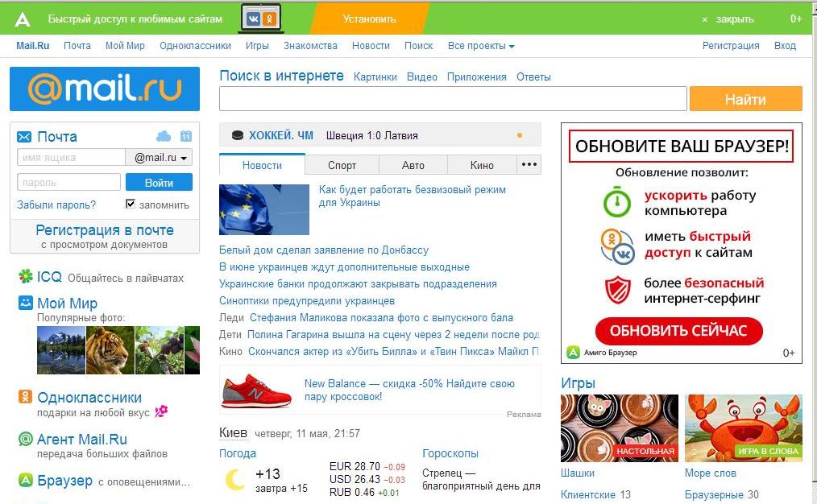
Task: Click the Войти login button
Action: (x=159, y=182)
